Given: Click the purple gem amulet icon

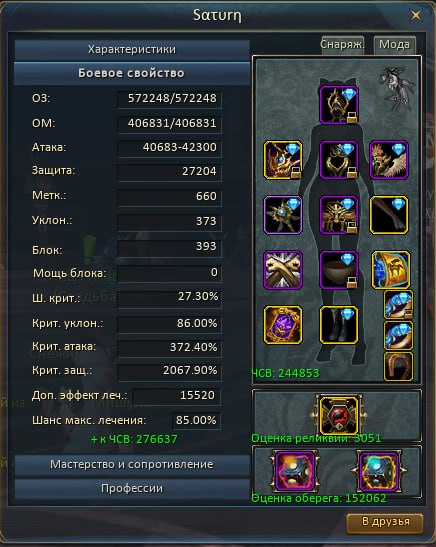Looking at the screenshot, I should coord(283,325).
